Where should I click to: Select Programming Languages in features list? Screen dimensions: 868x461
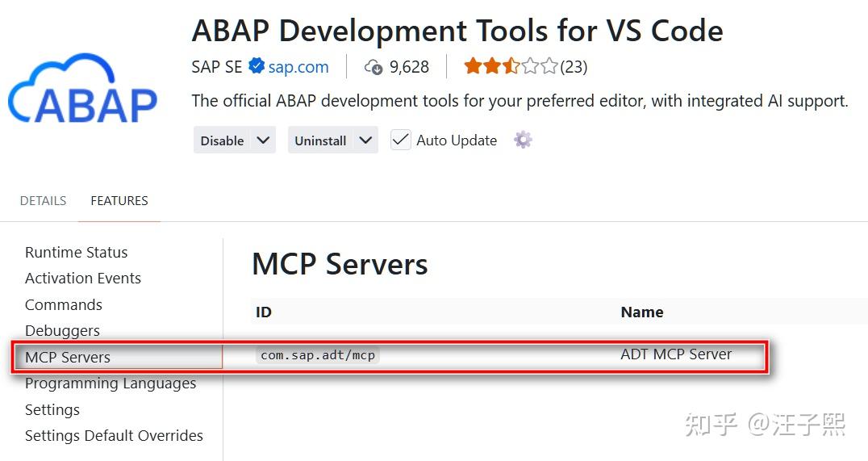click(111, 383)
